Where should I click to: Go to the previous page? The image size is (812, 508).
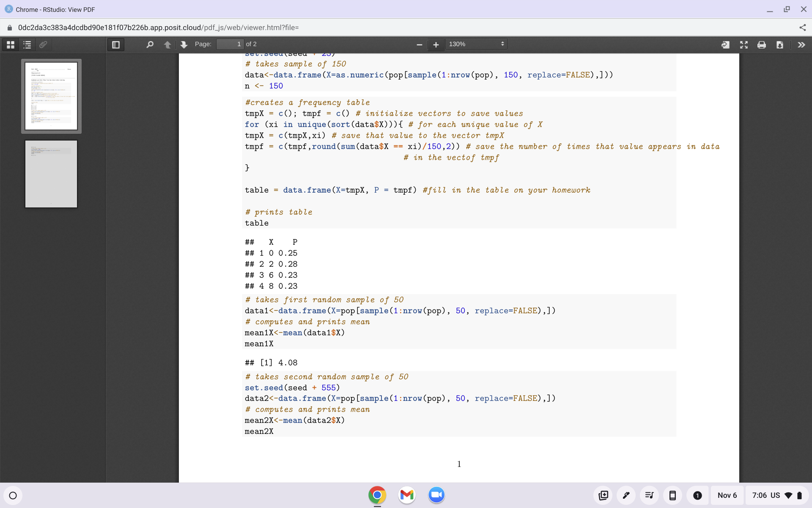pos(167,44)
